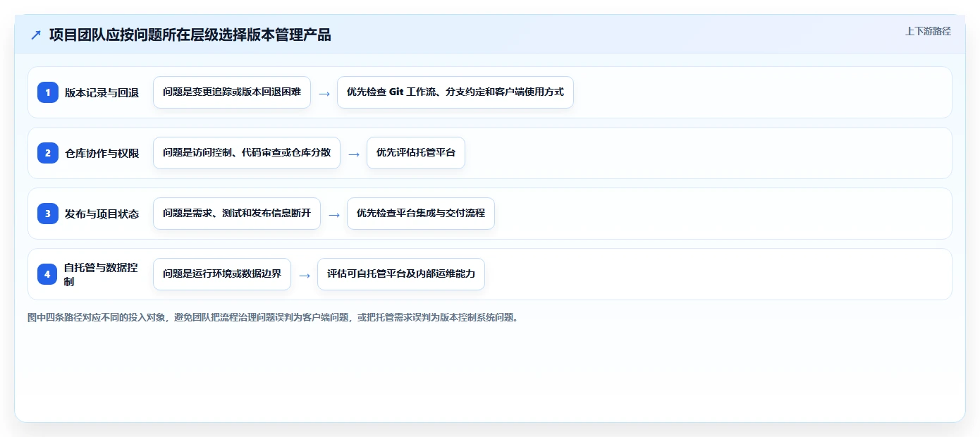The height and width of the screenshot is (437, 980).
Task: Select the 仓库协作与权限 row label
Action: point(102,153)
